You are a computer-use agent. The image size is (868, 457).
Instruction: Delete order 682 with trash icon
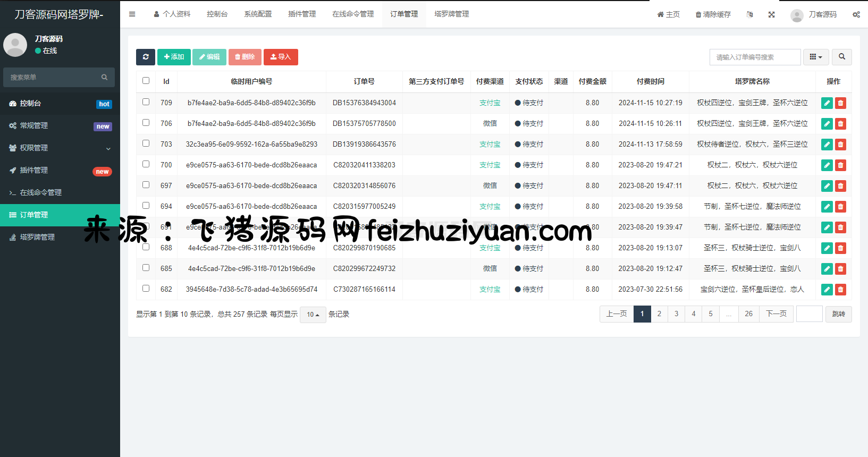point(840,290)
